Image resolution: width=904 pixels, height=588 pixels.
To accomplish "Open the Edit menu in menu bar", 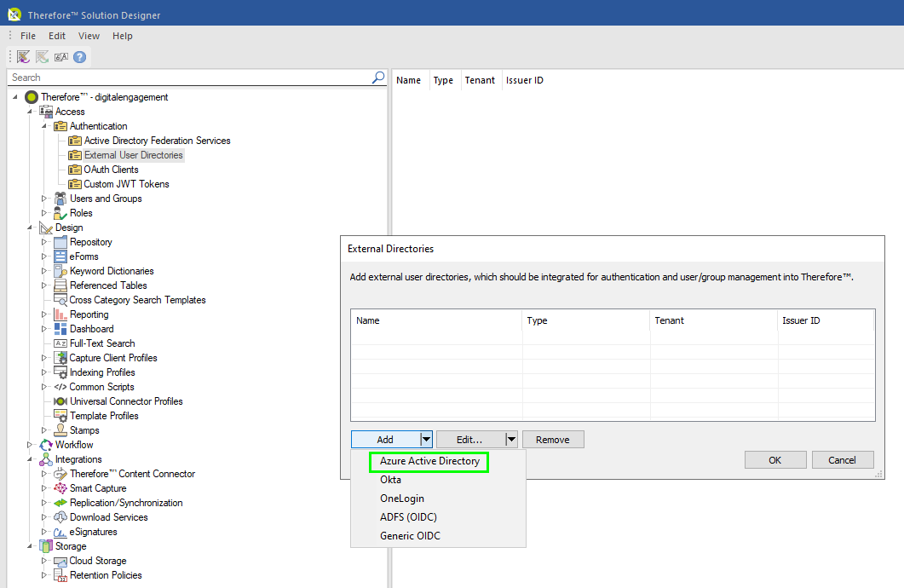I will pyautogui.click(x=57, y=36).
